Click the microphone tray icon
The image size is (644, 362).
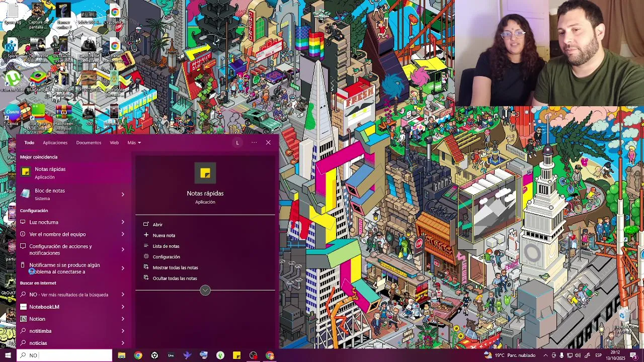coord(561,355)
